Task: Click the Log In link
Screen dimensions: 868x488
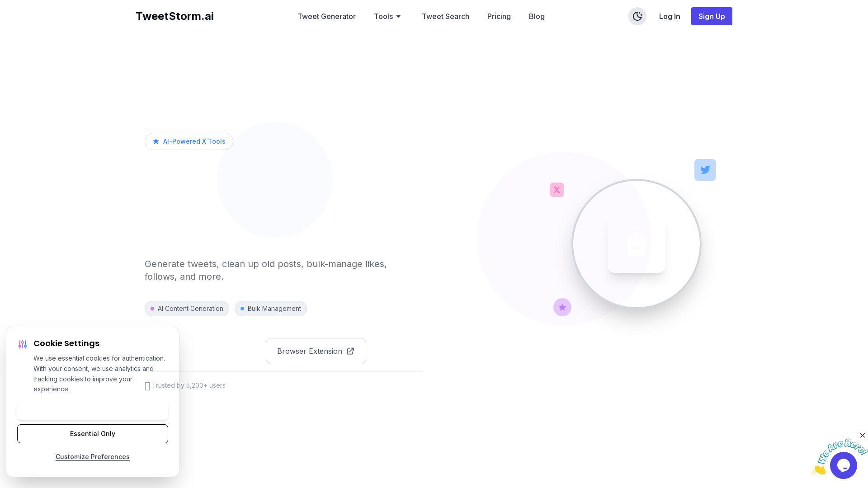Action: pos(670,16)
